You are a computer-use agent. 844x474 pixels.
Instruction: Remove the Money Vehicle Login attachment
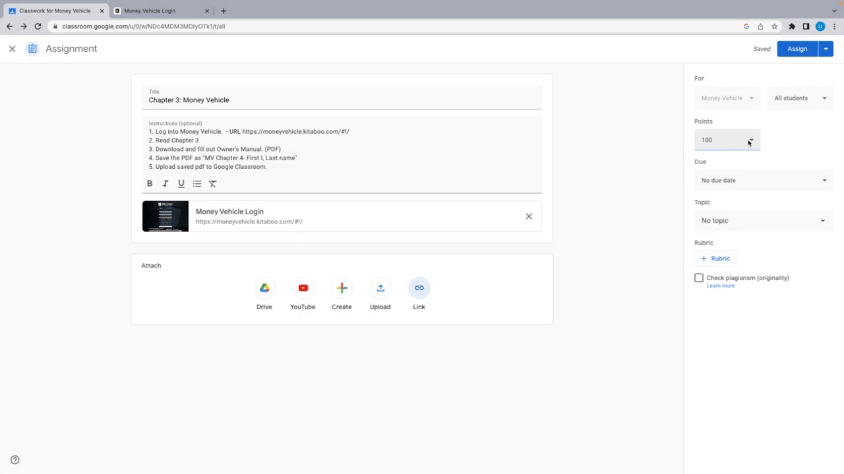click(x=529, y=216)
